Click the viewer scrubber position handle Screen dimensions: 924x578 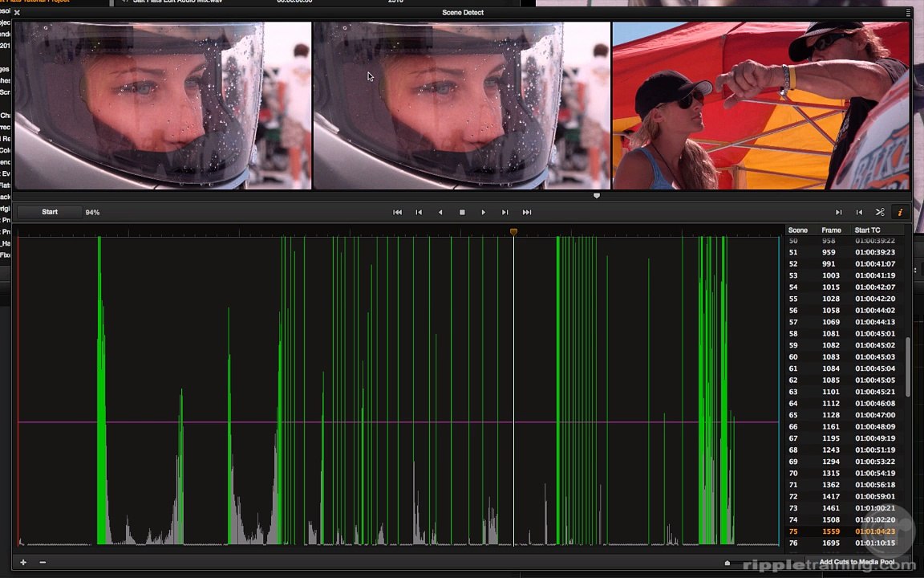pos(597,196)
